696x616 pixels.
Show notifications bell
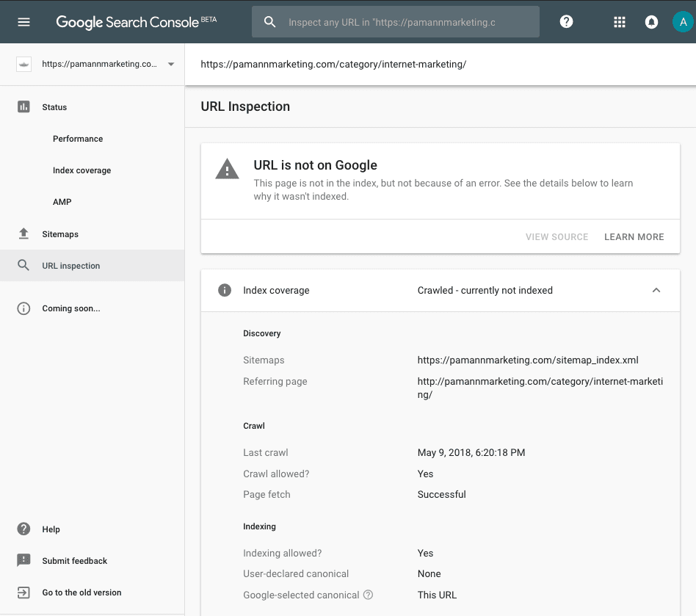click(651, 22)
